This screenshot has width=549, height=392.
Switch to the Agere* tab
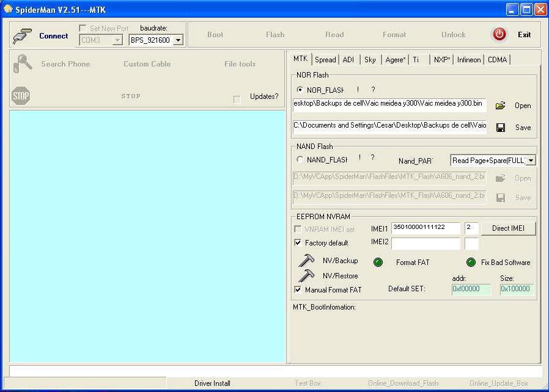tap(396, 60)
